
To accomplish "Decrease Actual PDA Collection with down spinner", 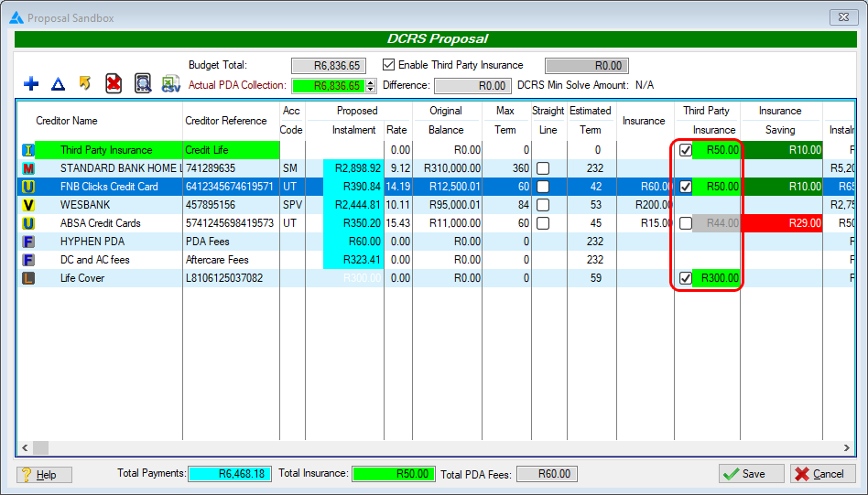I will (x=370, y=90).
